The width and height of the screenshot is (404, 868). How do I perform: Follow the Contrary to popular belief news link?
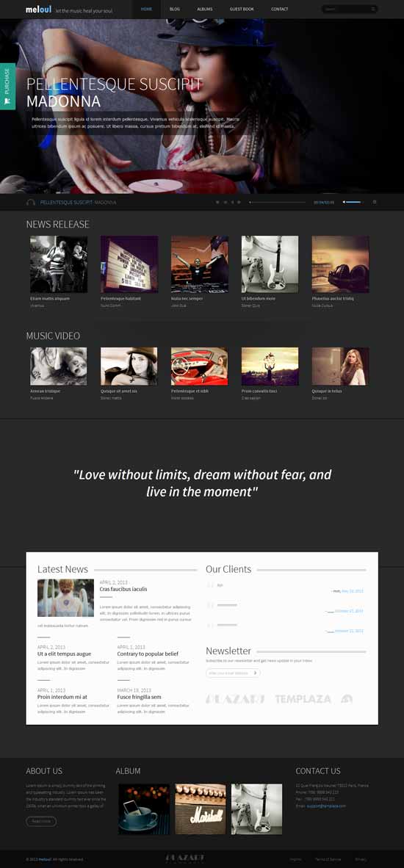pyautogui.click(x=148, y=654)
